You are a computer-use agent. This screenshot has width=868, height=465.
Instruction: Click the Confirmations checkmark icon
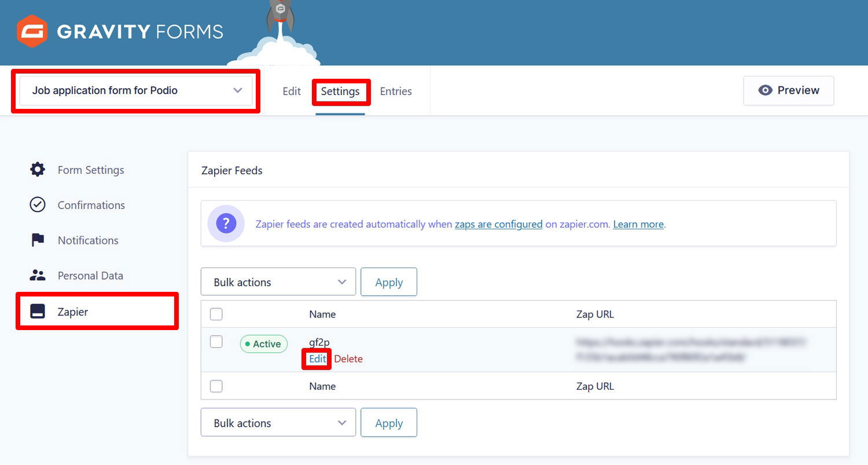[x=38, y=205]
